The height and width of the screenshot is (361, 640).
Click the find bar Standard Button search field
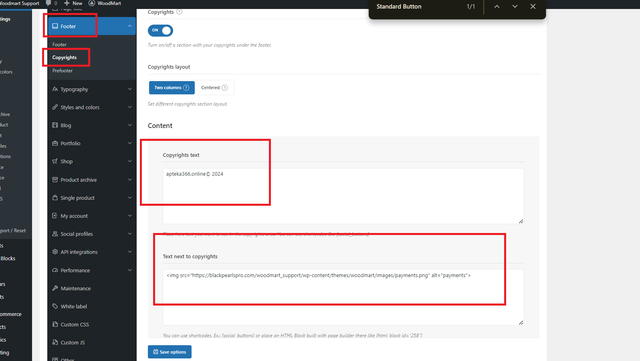coord(416,7)
